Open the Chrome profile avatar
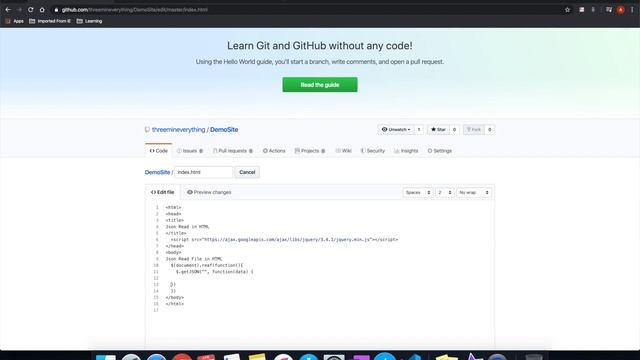Viewport: 640px width, 360px height. [x=620, y=10]
